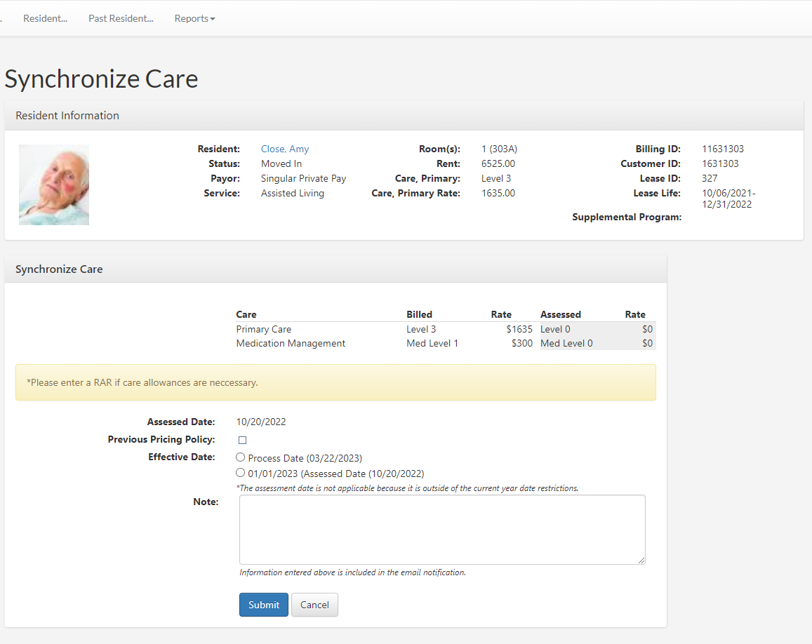Click the Note textarea resize handle

click(x=641, y=561)
